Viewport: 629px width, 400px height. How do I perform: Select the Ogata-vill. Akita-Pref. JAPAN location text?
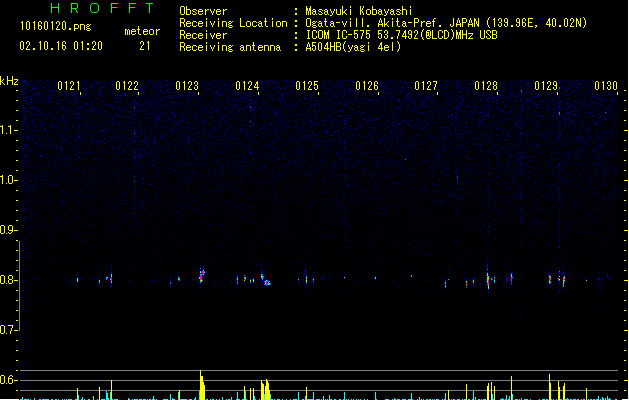[394, 23]
